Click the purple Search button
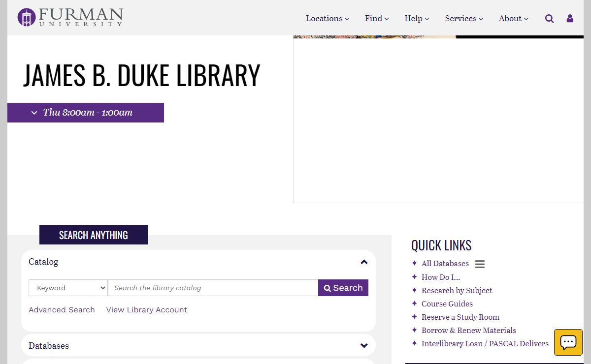This screenshot has height=364, width=591. click(343, 288)
